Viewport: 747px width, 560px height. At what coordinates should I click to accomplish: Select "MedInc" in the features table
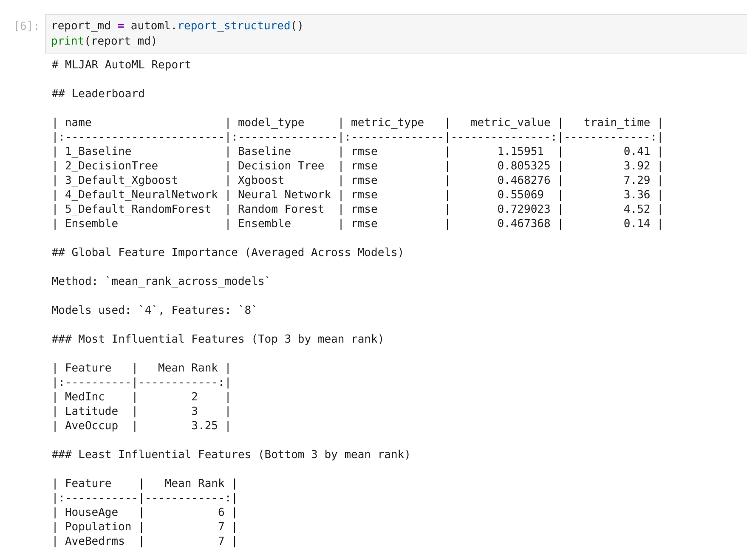tap(85, 397)
